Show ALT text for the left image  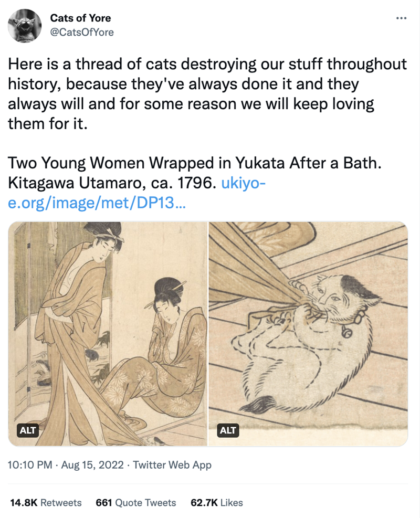(x=28, y=431)
